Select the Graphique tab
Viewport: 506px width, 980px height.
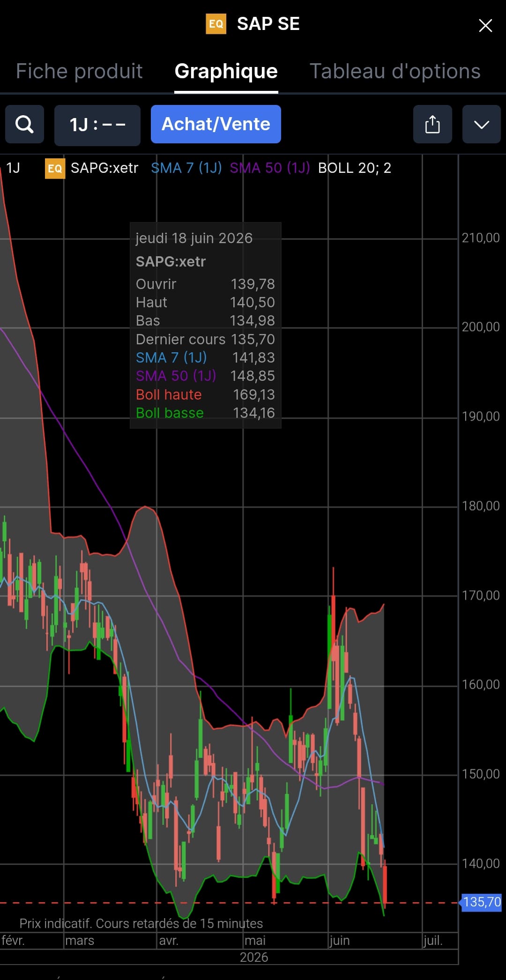(x=226, y=71)
